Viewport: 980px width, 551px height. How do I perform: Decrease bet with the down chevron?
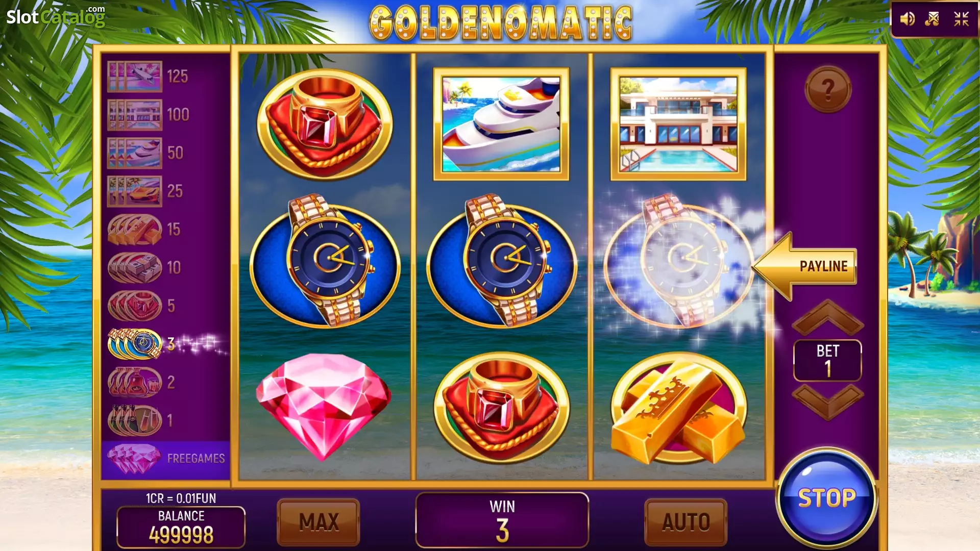pyautogui.click(x=827, y=402)
